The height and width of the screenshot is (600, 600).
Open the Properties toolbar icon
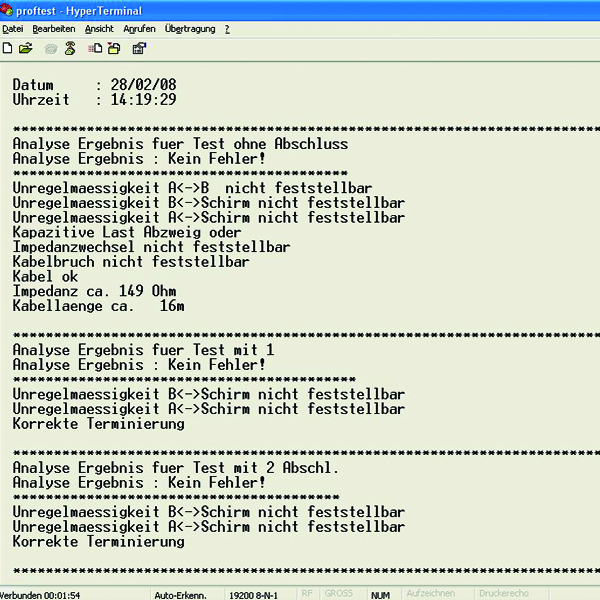139,47
